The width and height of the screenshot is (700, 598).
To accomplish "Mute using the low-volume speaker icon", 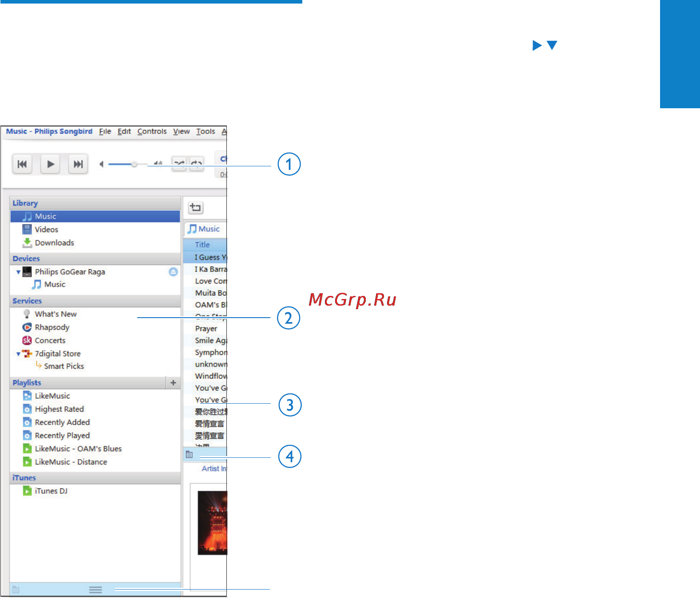I will click(x=102, y=164).
